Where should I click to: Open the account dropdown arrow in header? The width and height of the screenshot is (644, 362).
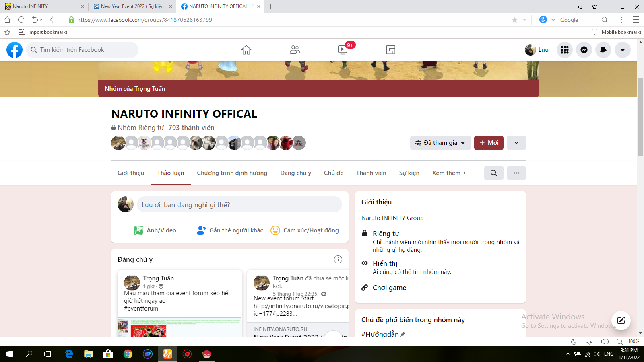coord(623,50)
